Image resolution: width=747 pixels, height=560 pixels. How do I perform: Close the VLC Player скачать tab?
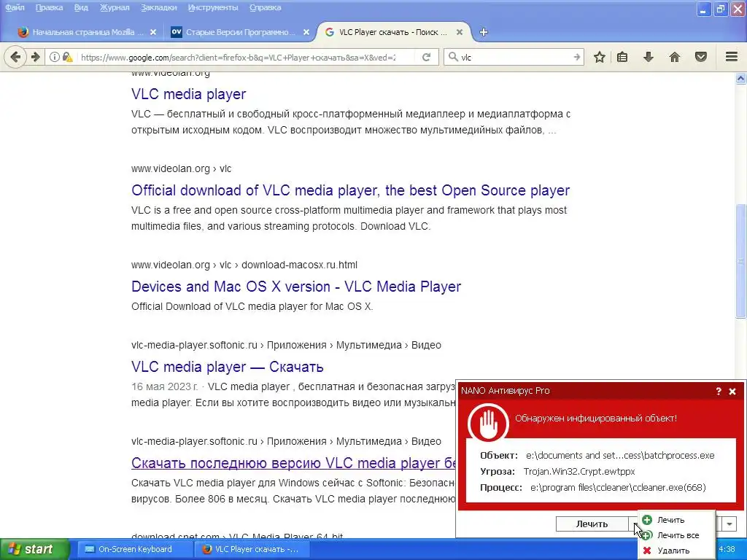(x=460, y=32)
